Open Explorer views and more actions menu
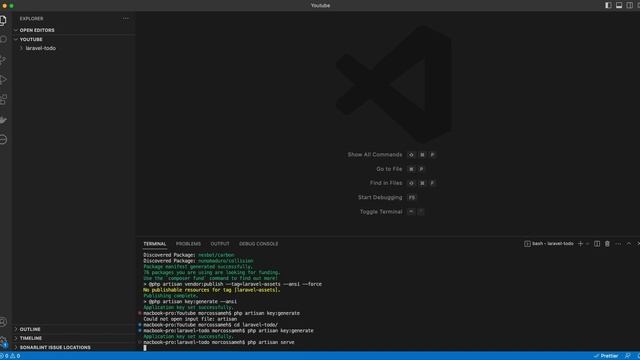The height and width of the screenshot is (360, 640). tap(126, 18)
